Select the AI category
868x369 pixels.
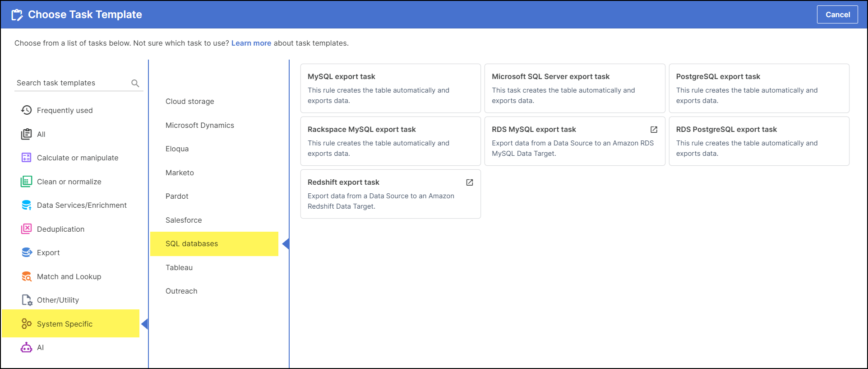coord(40,347)
